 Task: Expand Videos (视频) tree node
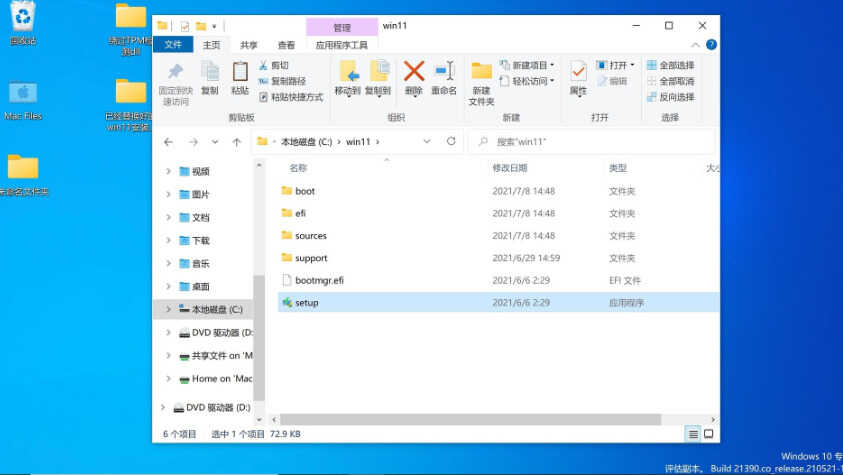pos(168,171)
